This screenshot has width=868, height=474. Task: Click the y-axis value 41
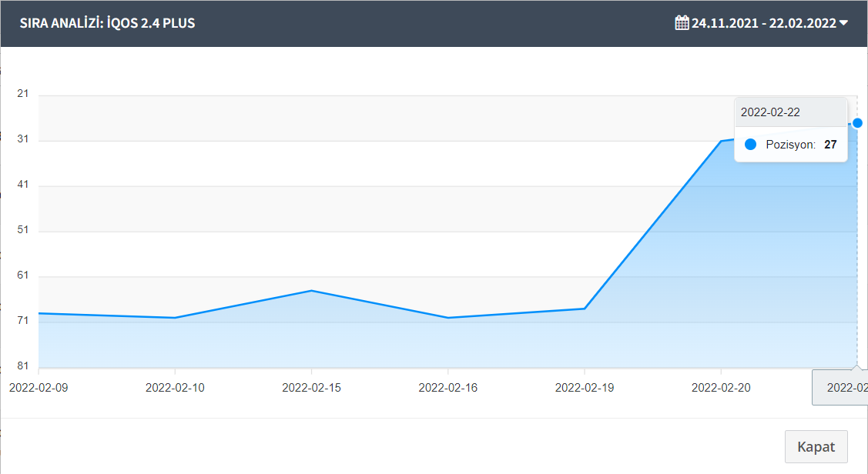coord(22,184)
